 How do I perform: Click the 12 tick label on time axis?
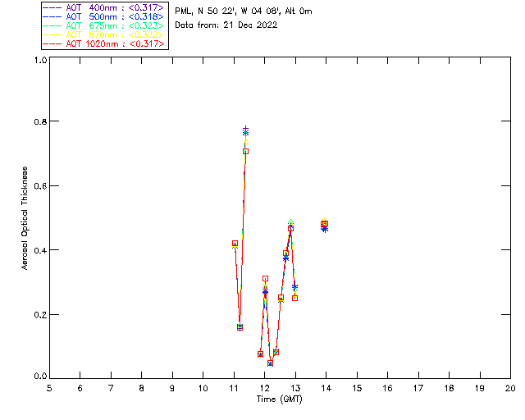click(265, 389)
